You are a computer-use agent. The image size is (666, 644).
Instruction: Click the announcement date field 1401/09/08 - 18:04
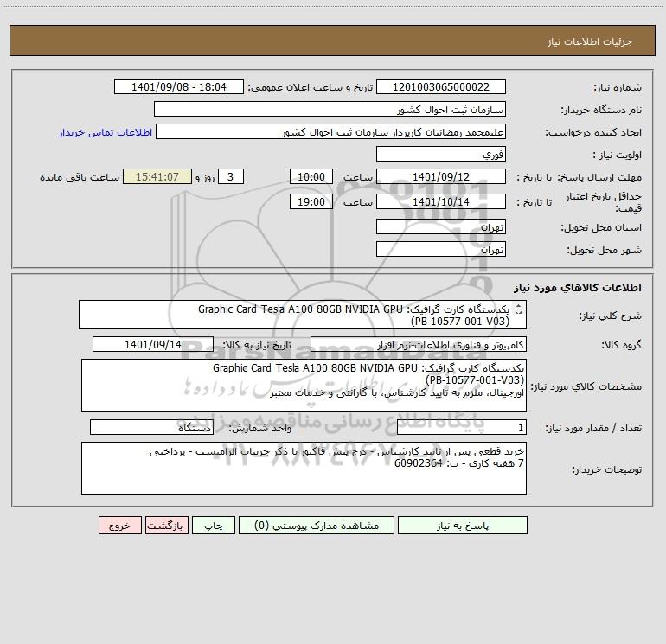[179, 86]
